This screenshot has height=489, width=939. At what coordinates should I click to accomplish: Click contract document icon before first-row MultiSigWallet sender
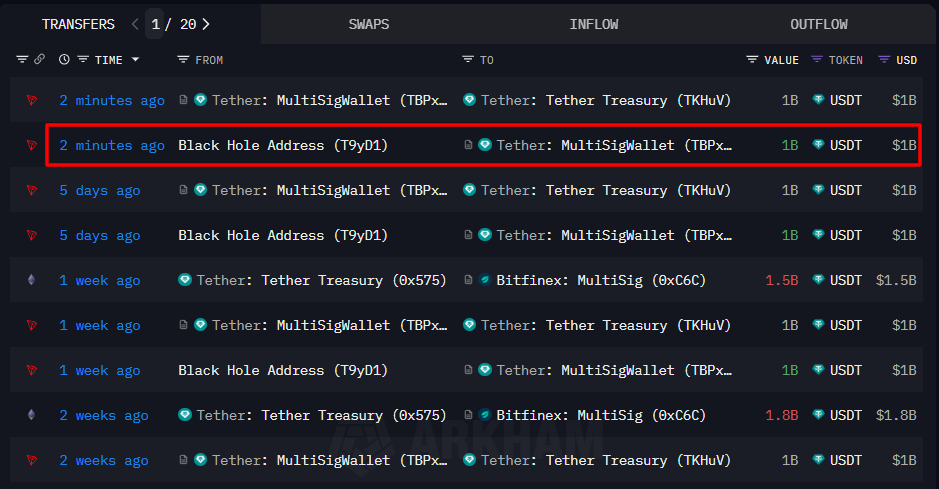coord(183,100)
